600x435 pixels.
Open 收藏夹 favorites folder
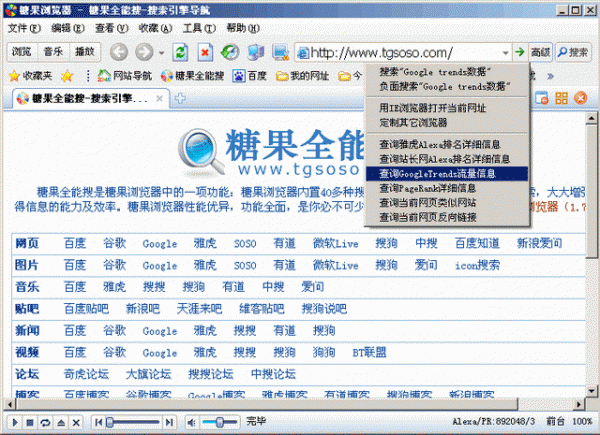[31, 76]
